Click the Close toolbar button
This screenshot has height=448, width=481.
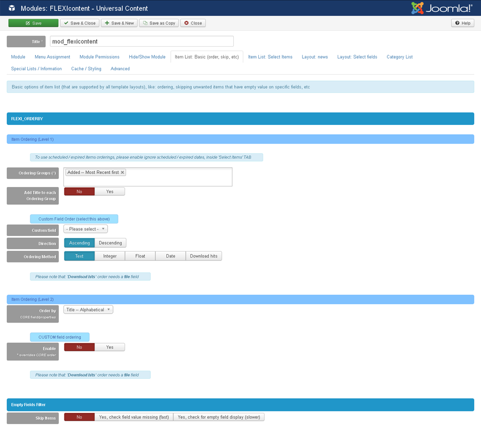(193, 23)
